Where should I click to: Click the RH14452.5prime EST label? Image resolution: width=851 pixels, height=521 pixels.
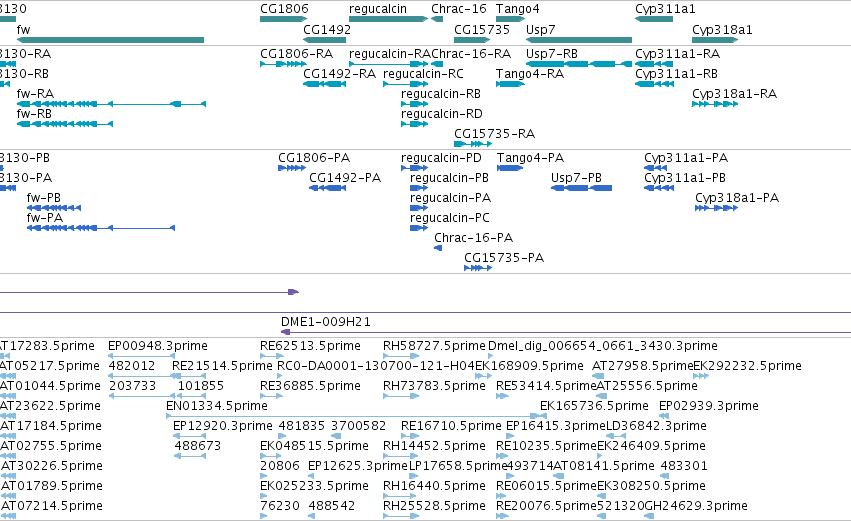coord(434,446)
